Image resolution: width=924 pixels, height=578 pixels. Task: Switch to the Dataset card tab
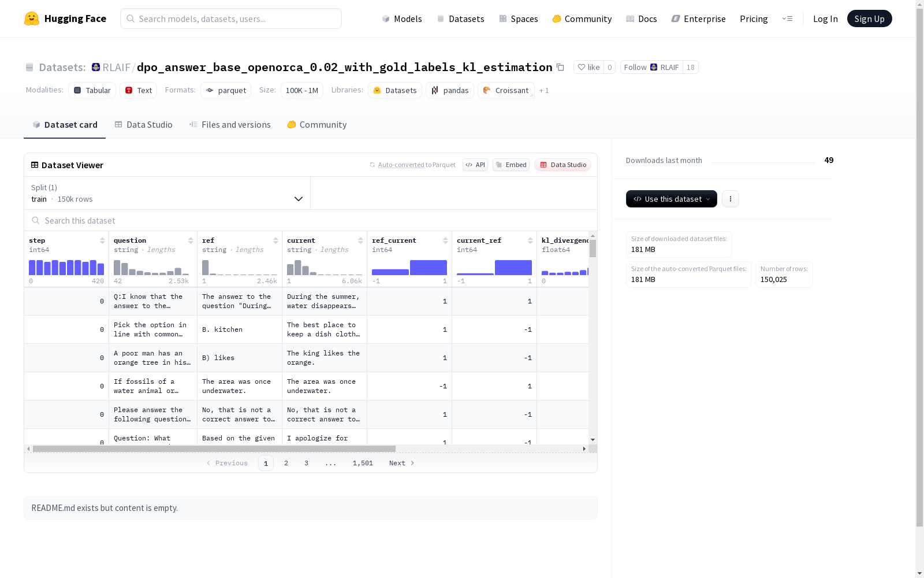[65, 125]
